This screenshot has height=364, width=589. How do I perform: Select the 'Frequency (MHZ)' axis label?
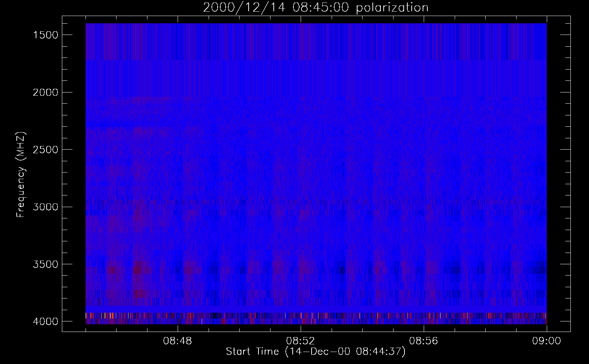pos(21,174)
